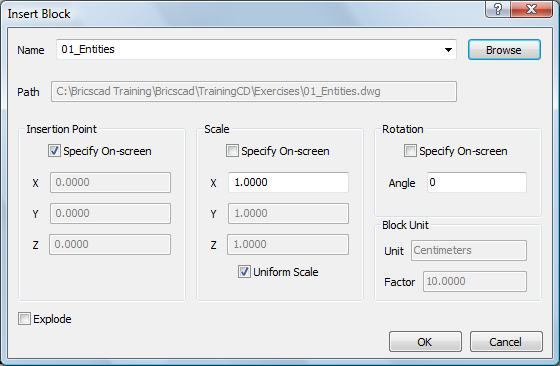Click the Insertion Point X field
This screenshot has width=560, height=366.
coord(110,182)
